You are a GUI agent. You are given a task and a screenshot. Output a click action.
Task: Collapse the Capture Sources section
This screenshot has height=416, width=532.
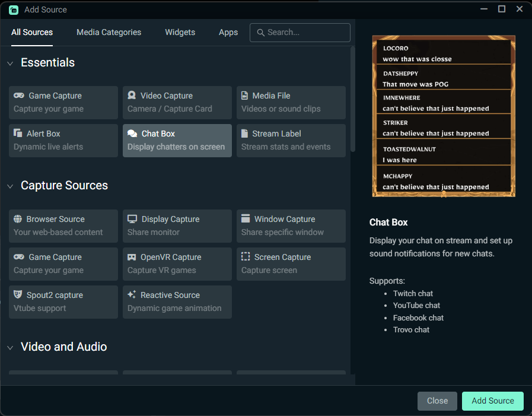point(9,186)
